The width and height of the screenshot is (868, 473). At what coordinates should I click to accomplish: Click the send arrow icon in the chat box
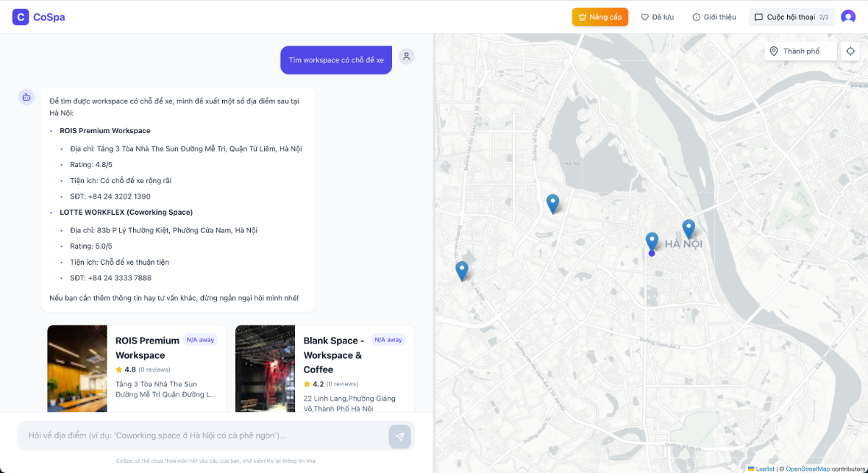[x=399, y=436]
